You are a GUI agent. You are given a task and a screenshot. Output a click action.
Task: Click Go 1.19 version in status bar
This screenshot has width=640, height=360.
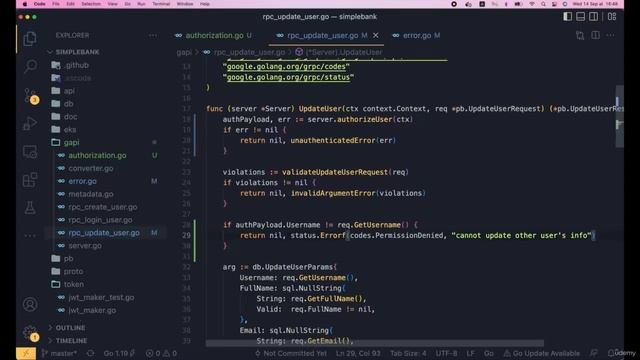coord(119,353)
